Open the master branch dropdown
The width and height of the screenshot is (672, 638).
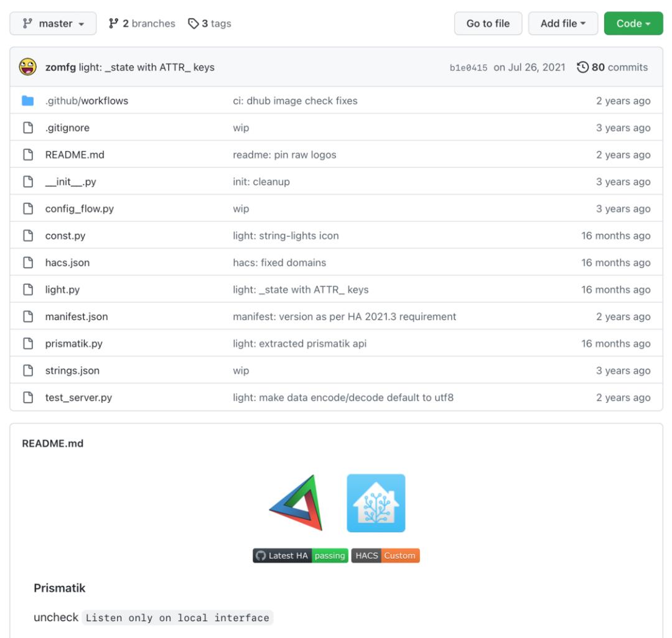click(x=53, y=24)
